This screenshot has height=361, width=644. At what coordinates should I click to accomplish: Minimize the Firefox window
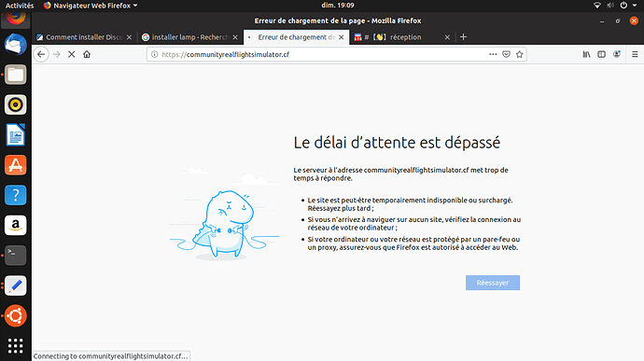(602, 21)
